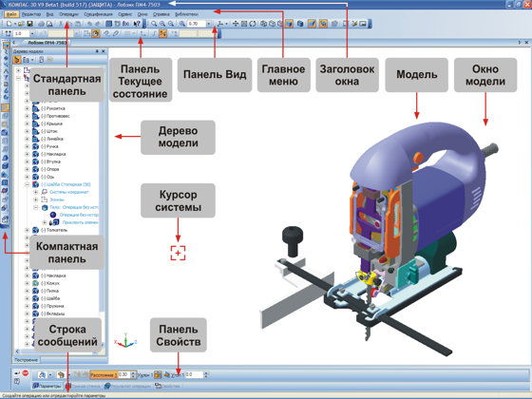Click the Zoom window magnifier icon
This screenshot has height=399, width=532.
point(154,24)
